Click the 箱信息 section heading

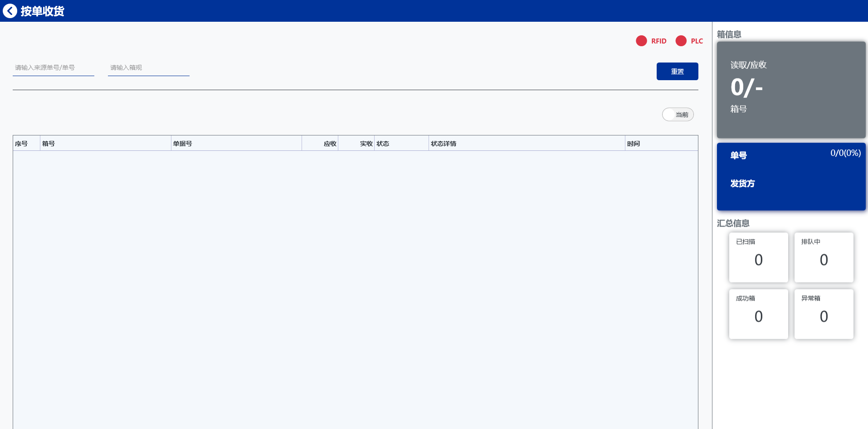click(729, 34)
